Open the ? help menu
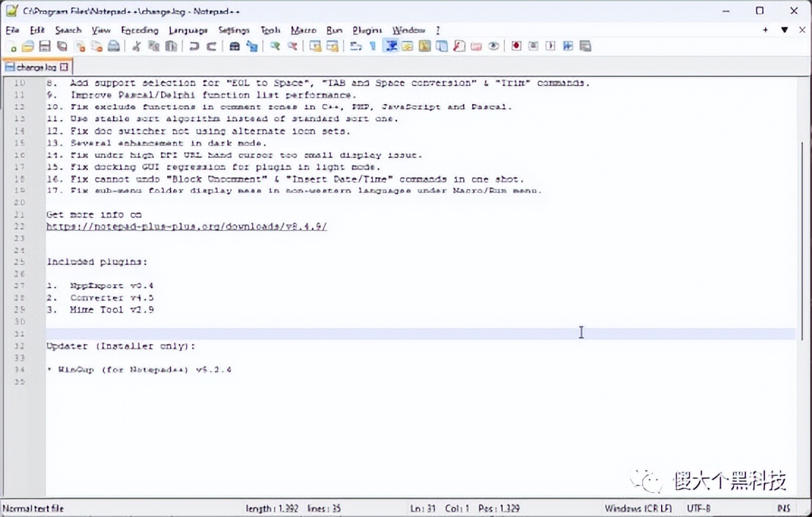Image resolution: width=812 pixels, height=517 pixels. [438, 30]
